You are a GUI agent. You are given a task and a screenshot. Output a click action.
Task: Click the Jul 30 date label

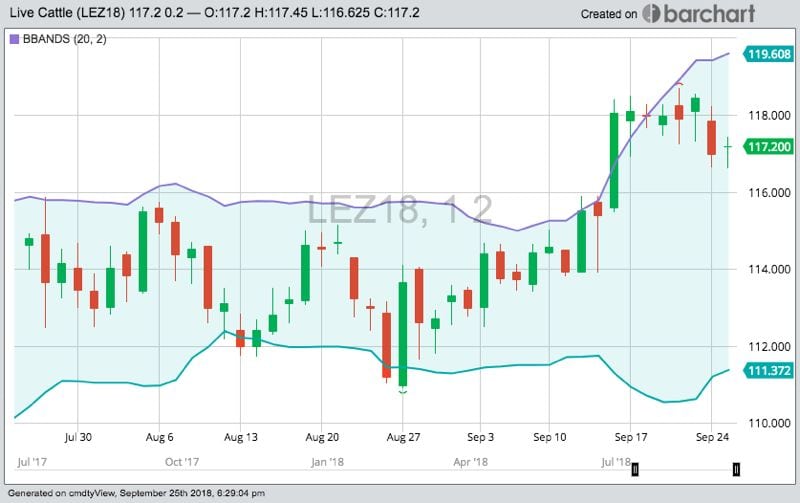pyautogui.click(x=78, y=437)
